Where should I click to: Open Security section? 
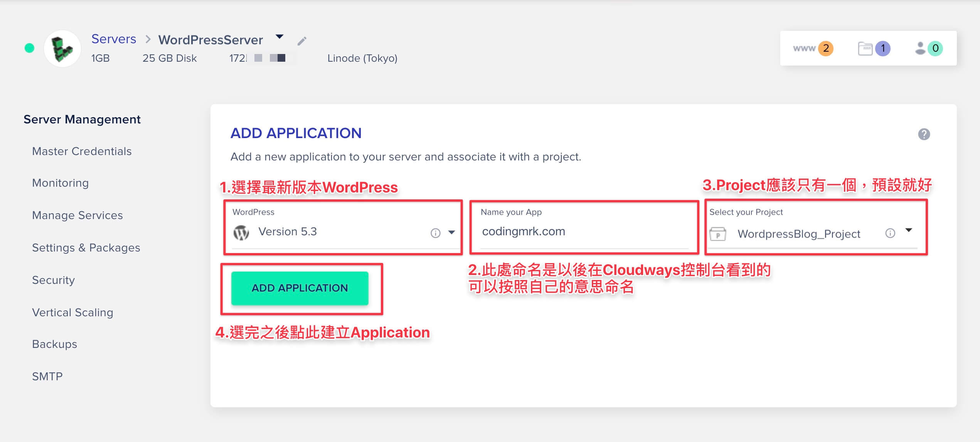point(54,280)
